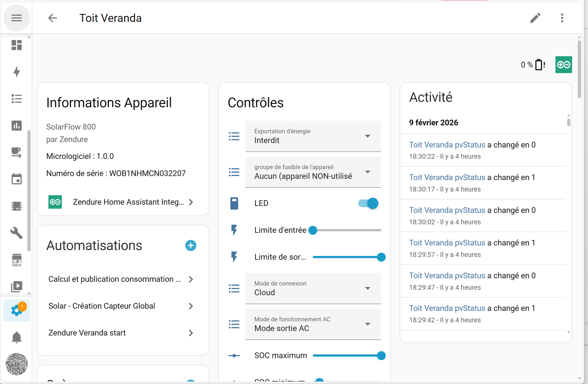Add a new automation with plus icon

191,245
